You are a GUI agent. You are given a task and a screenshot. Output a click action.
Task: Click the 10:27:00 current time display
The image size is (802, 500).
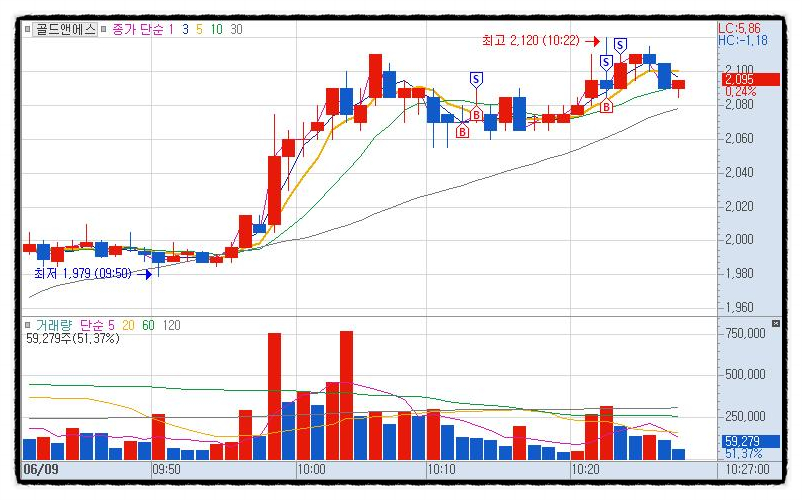[747, 469]
